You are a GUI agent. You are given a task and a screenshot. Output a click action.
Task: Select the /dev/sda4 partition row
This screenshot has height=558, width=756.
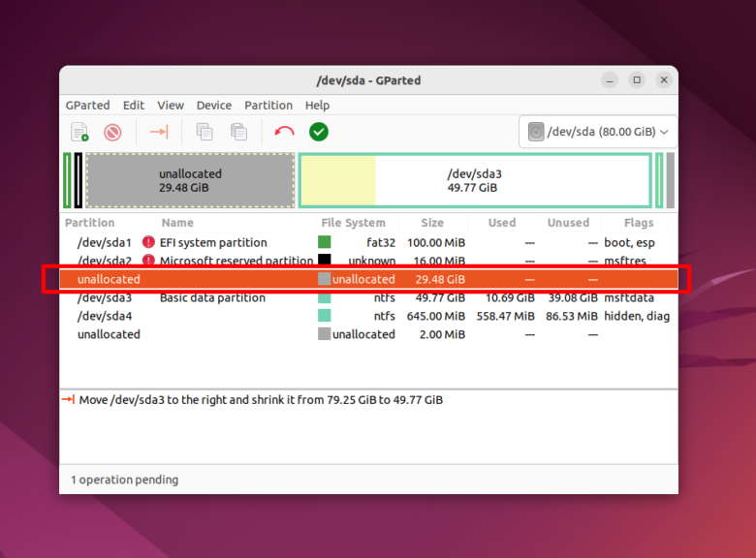tap(369, 316)
